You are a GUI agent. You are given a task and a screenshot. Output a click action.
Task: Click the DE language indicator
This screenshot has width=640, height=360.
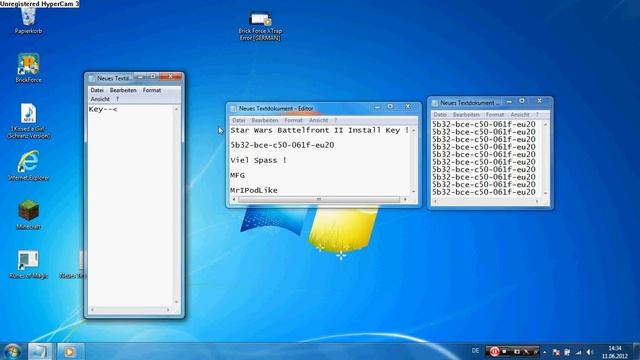(475, 351)
